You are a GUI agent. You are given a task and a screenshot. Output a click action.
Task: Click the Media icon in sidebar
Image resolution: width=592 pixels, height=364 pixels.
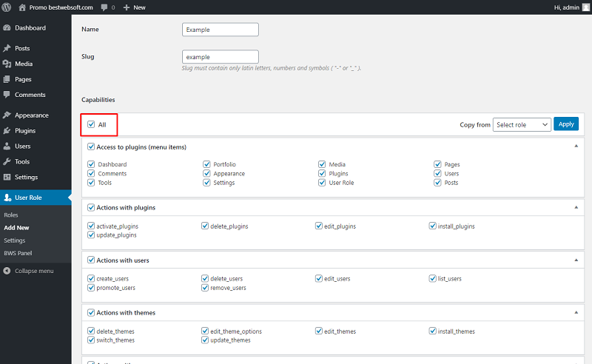click(x=7, y=64)
